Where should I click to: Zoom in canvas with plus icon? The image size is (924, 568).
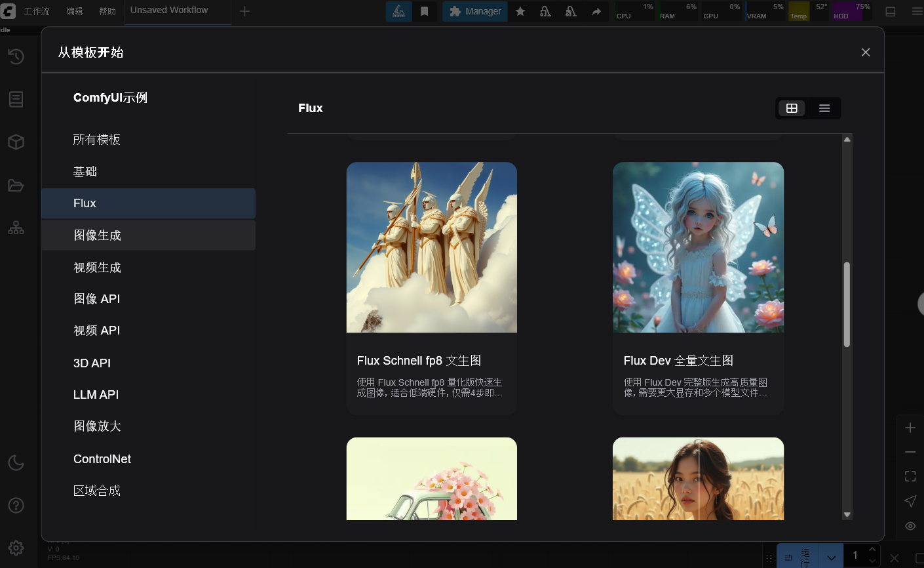point(910,428)
